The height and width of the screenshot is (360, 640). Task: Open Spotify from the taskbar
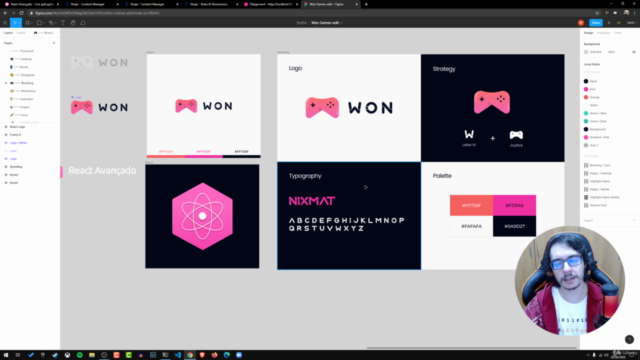coord(80,355)
